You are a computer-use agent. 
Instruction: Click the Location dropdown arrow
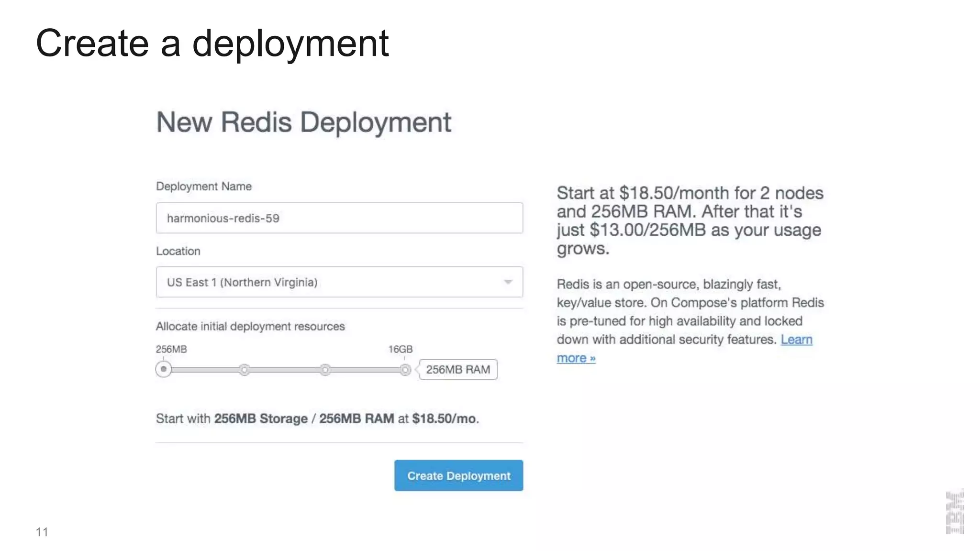pos(508,282)
